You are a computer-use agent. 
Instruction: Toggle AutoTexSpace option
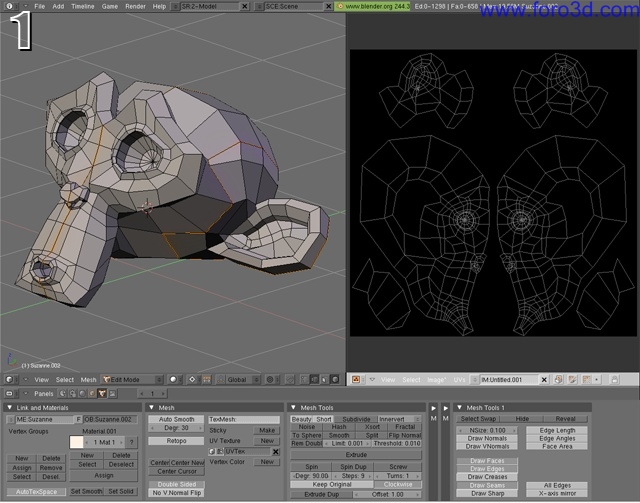click(x=36, y=492)
